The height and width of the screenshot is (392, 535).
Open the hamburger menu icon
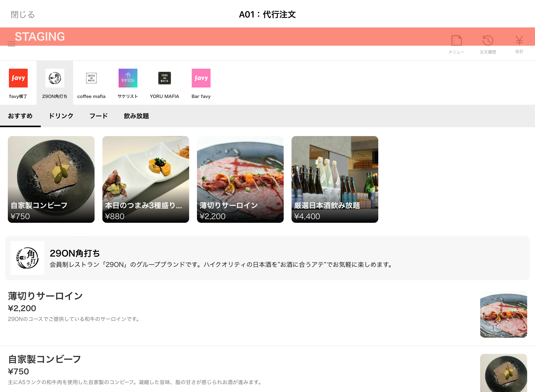(11, 44)
